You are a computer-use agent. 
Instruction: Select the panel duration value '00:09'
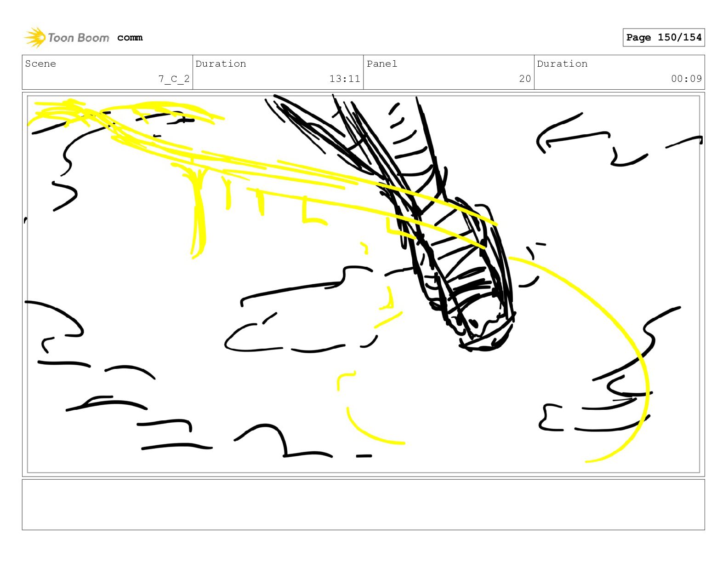(686, 79)
